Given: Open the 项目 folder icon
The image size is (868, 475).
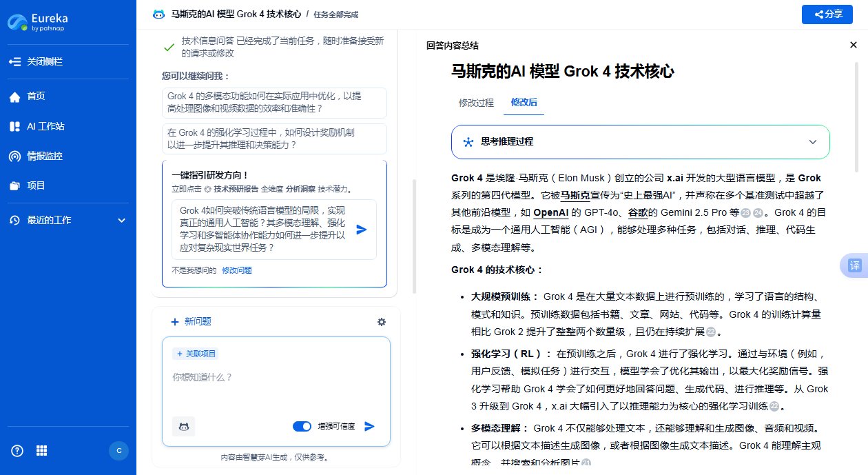Looking at the screenshot, I should (x=14, y=185).
